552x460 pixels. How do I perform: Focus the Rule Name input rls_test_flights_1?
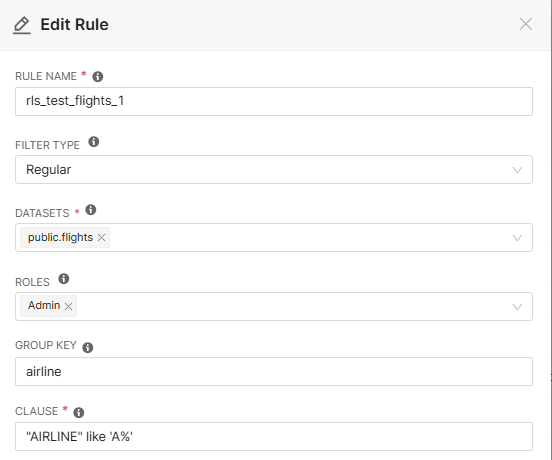click(274, 101)
